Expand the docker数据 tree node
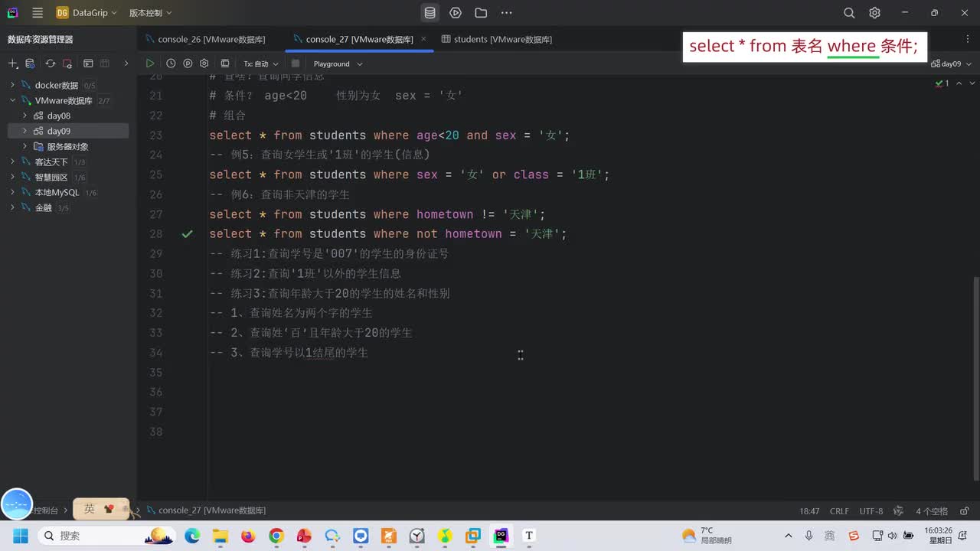This screenshot has width=980, height=551. [13, 85]
